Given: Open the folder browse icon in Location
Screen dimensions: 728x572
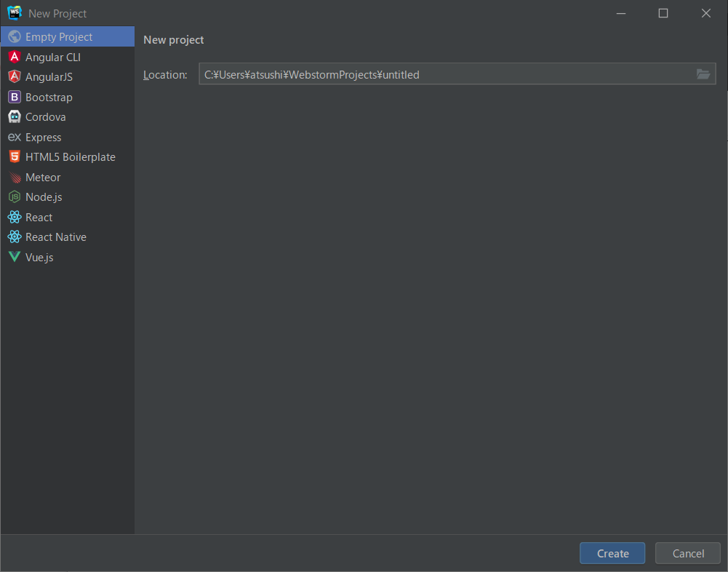Looking at the screenshot, I should pyautogui.click(x=703, y=74).
